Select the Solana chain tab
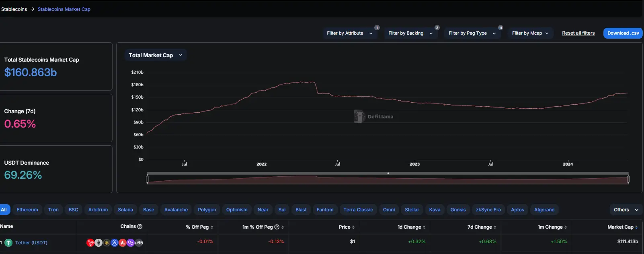 pos(125,210)
